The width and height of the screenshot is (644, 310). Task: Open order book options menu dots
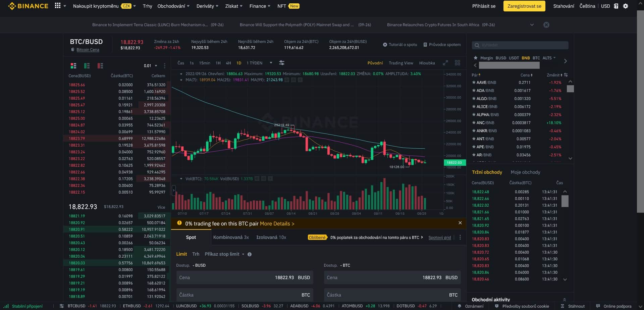[164, 66]
